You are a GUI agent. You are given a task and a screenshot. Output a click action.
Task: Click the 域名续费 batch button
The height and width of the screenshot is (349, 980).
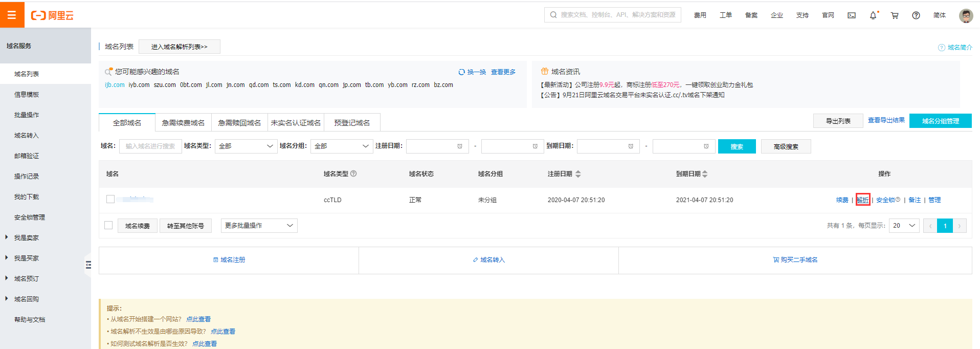(x=138, y=226)
